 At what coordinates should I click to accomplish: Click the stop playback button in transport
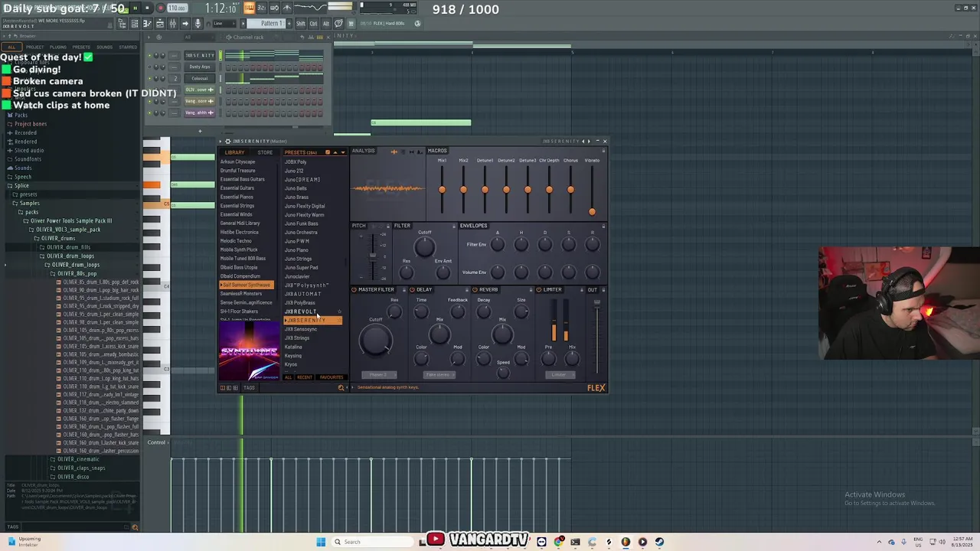tap(147, 8)
